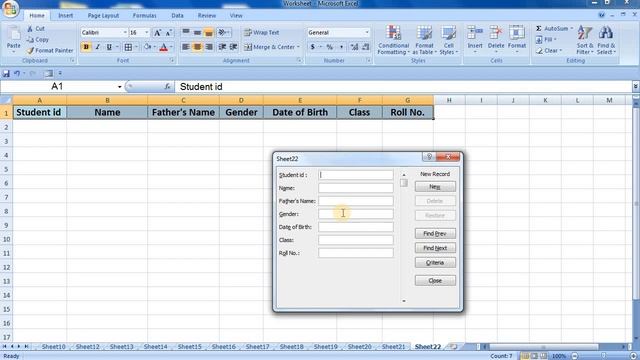Click the Student id input field
The height and width of the screenshot is (360, 640).
[x=356, y=175]
